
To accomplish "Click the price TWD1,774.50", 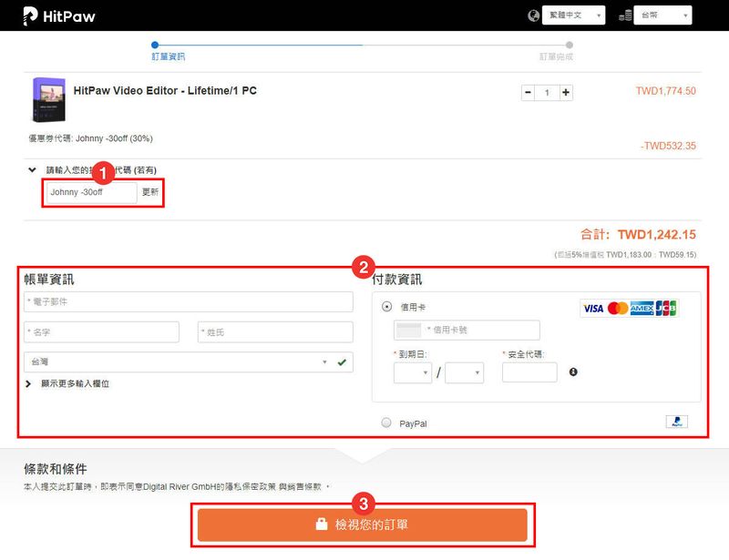I will (x=666, y=91).
